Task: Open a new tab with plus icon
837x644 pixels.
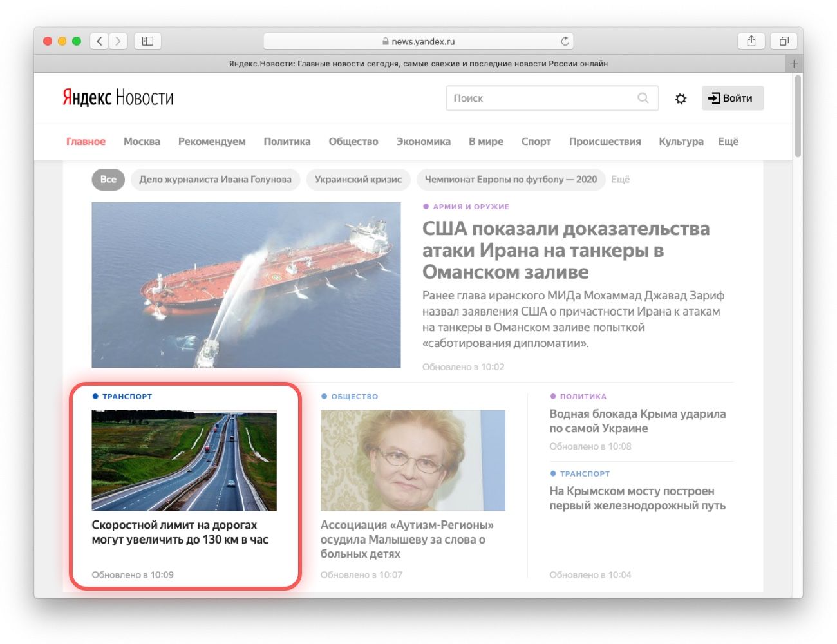Action: (793, 64)
